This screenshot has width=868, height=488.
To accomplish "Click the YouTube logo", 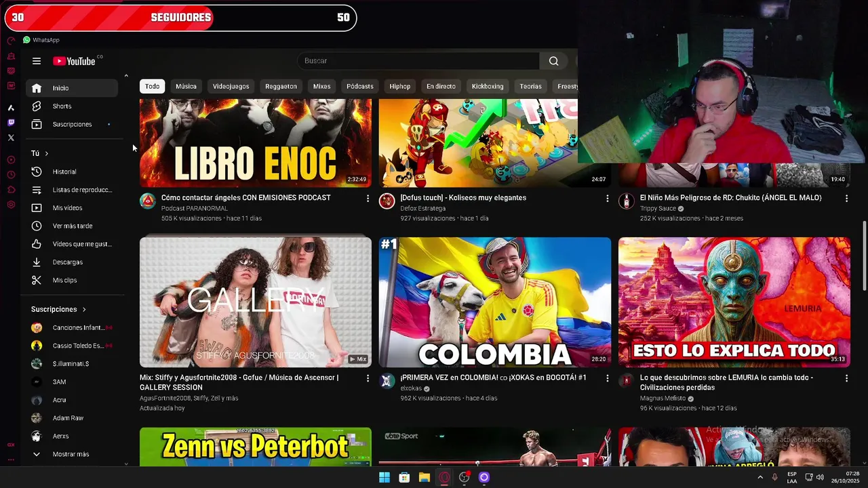I will (75, 61).
